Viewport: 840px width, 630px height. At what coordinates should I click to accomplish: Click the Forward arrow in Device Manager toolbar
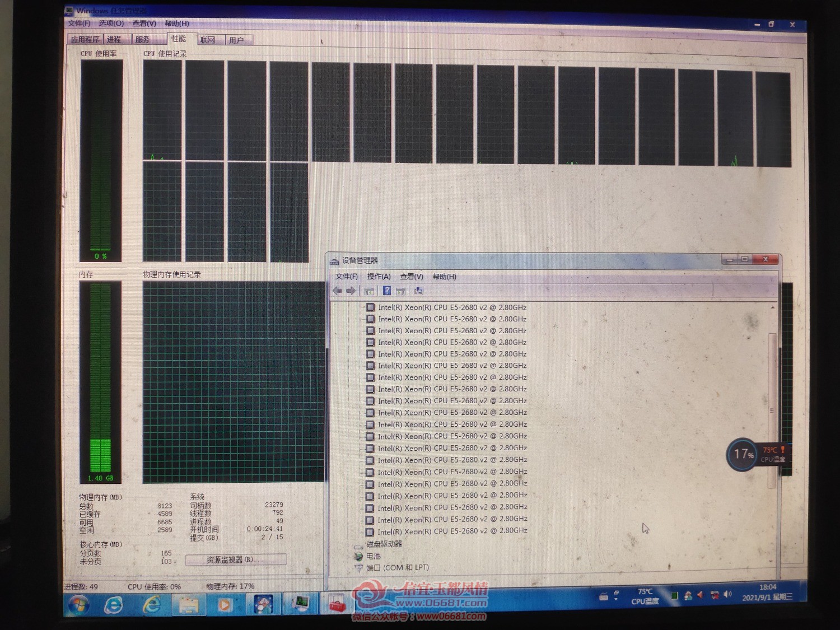(x=351, y=291)
